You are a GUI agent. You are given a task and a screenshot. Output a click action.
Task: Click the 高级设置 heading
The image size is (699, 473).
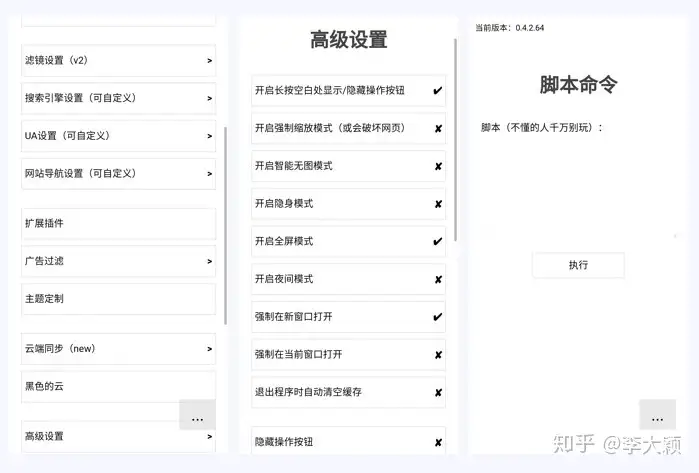349,40
